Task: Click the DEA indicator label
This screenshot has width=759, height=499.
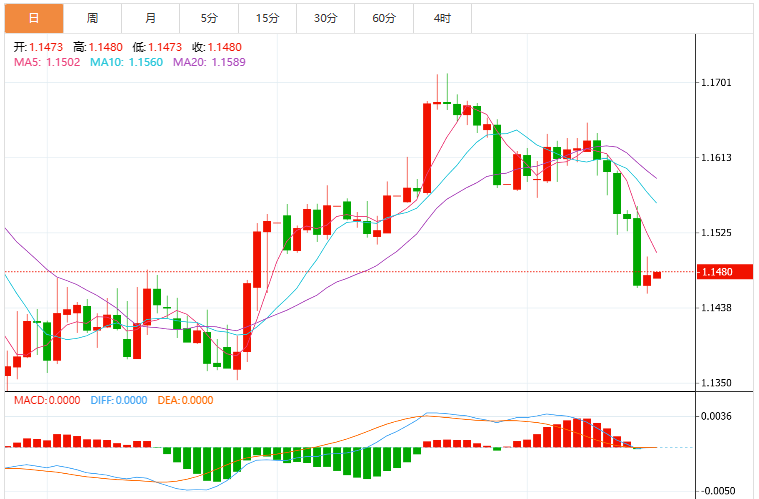Action: click(185, 400)
